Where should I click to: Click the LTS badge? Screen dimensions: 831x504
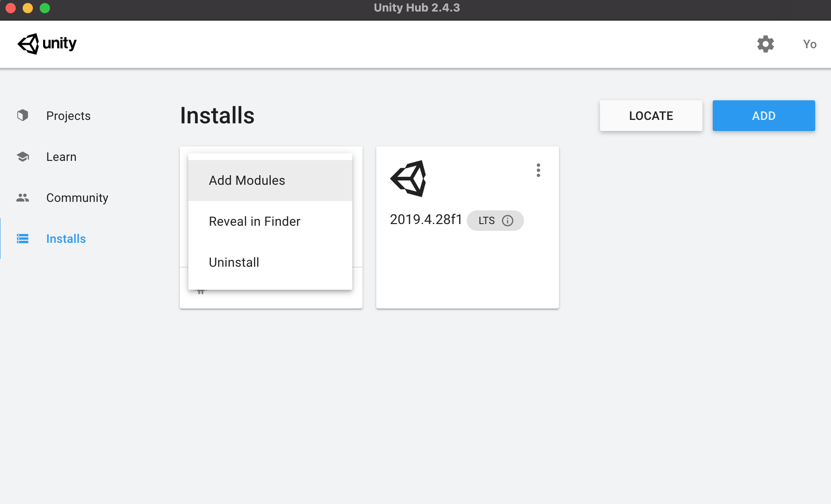click(495, 221)
